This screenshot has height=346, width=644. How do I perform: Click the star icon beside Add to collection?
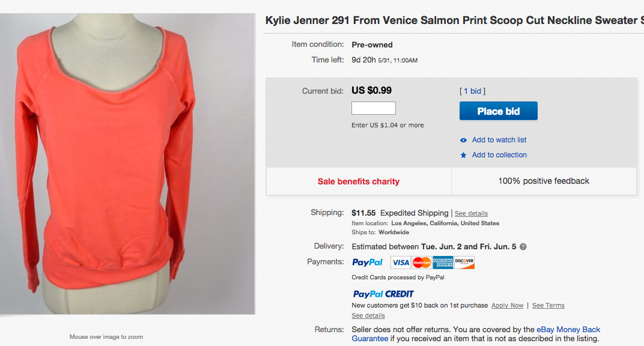click(463, 155)
